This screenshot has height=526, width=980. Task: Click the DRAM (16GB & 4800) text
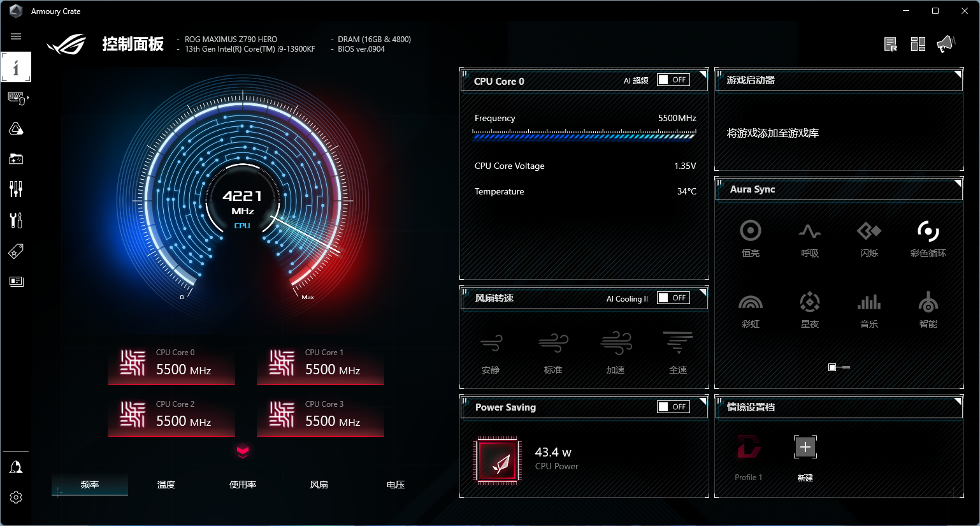click(x=375, y=40)
